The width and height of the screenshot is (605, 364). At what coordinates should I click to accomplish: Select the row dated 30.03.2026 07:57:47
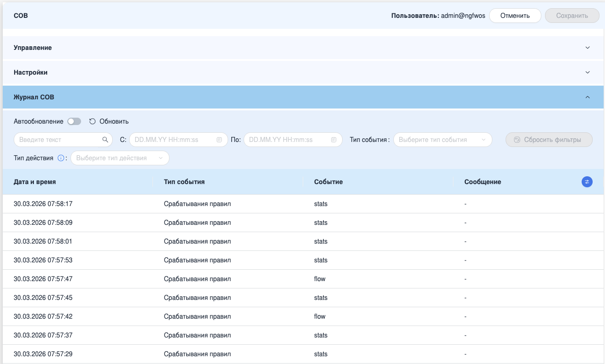303,279
